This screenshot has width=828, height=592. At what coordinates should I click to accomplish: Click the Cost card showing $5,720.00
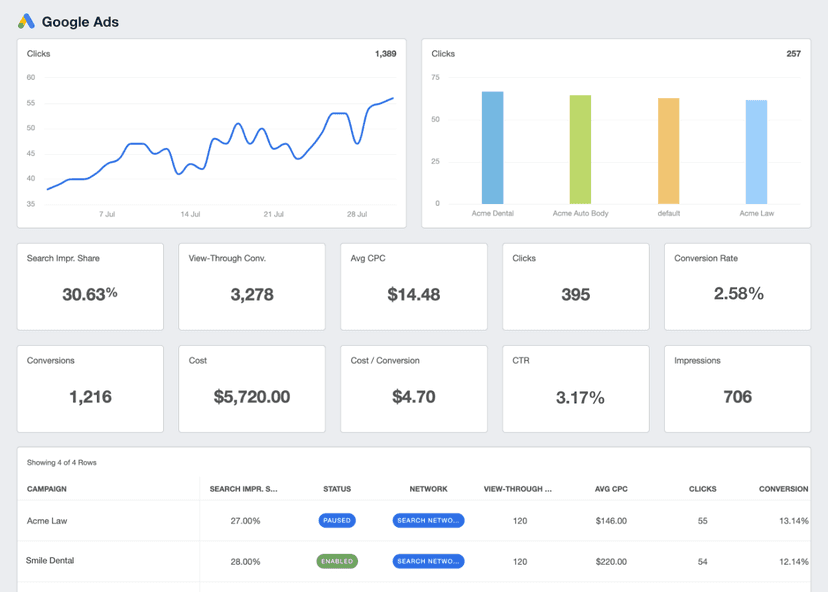(251, 389)
